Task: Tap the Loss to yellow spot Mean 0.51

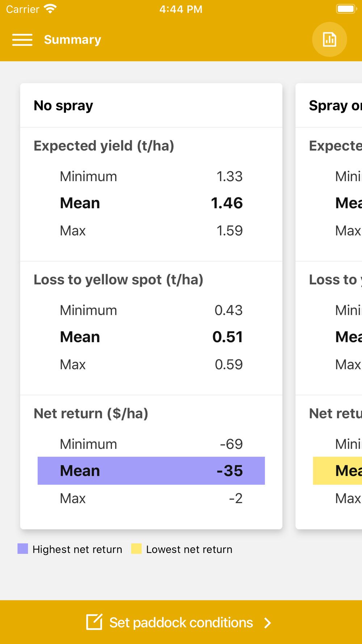Action: pos(227,337)
